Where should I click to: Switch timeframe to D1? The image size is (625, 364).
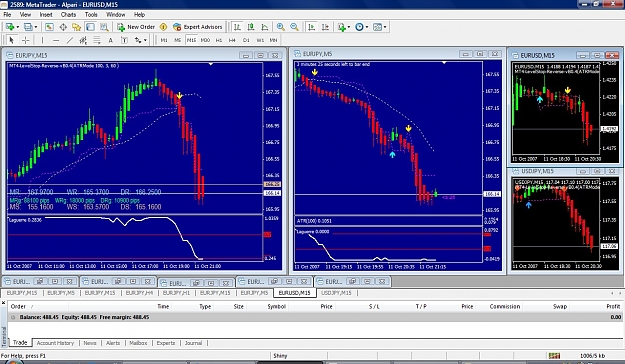(246, 40)
